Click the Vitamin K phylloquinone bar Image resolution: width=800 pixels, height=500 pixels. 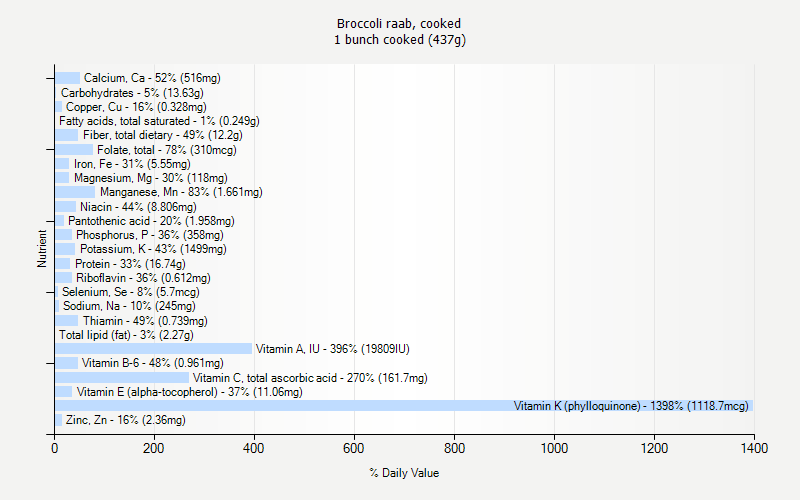404,406
